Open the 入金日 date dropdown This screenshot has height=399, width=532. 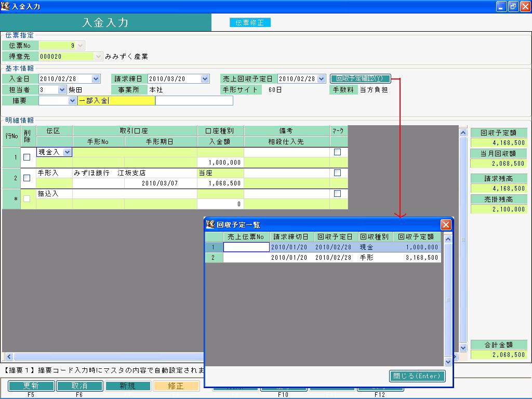96,79
